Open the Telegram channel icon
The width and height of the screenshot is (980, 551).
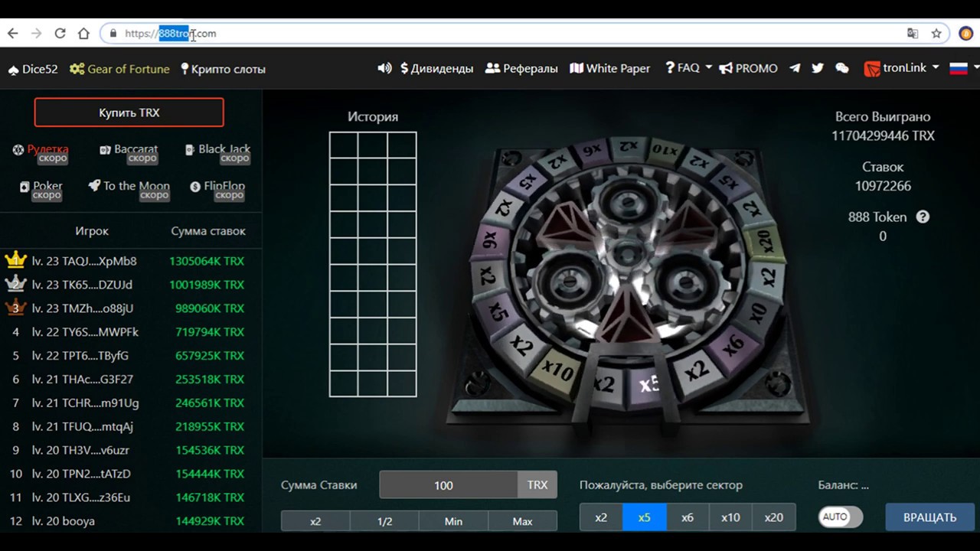point(795,68)
